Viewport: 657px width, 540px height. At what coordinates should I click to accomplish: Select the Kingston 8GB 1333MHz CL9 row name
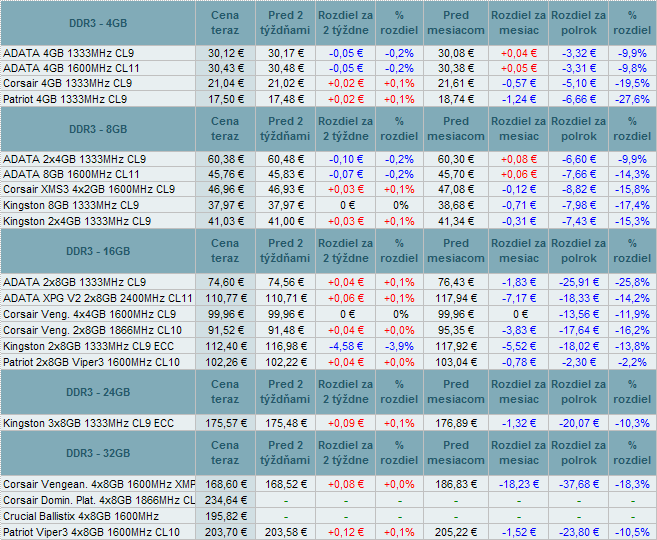[71, 205]
